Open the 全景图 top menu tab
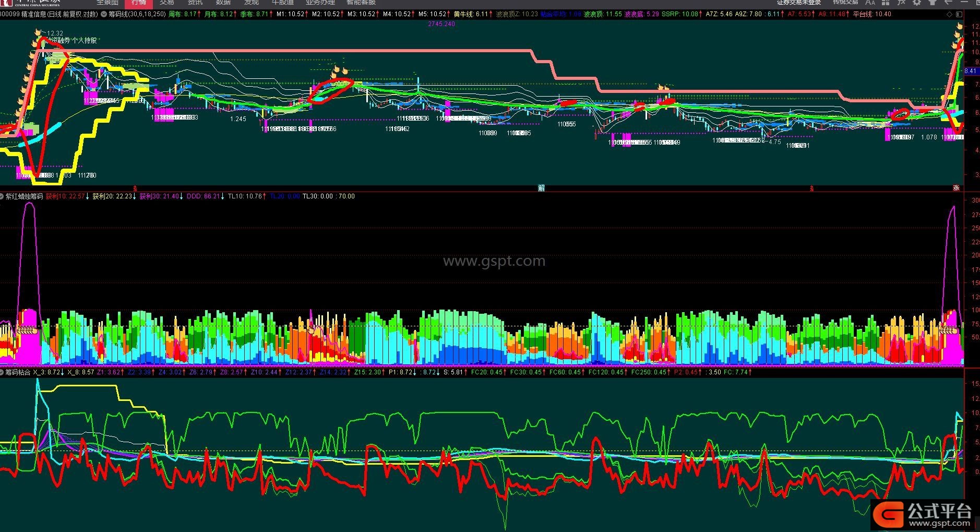Viewport: 980px width, 532px height. coord(107,3)
